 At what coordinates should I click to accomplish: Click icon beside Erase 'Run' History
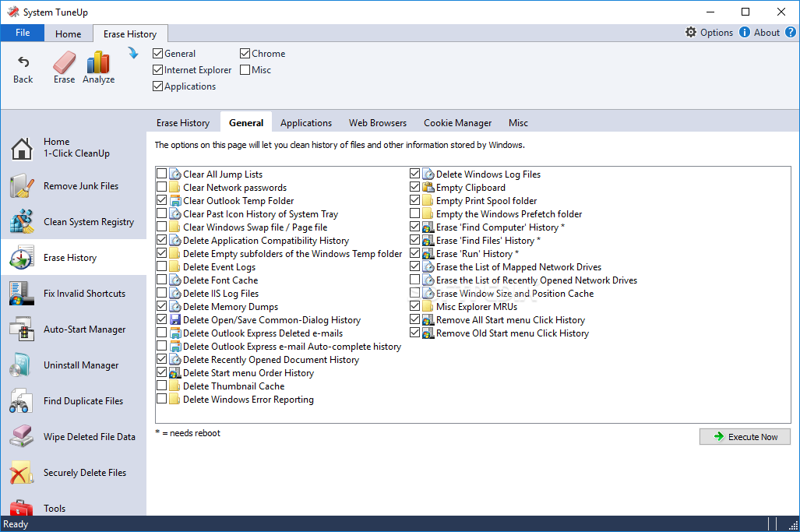coord(428,253)
